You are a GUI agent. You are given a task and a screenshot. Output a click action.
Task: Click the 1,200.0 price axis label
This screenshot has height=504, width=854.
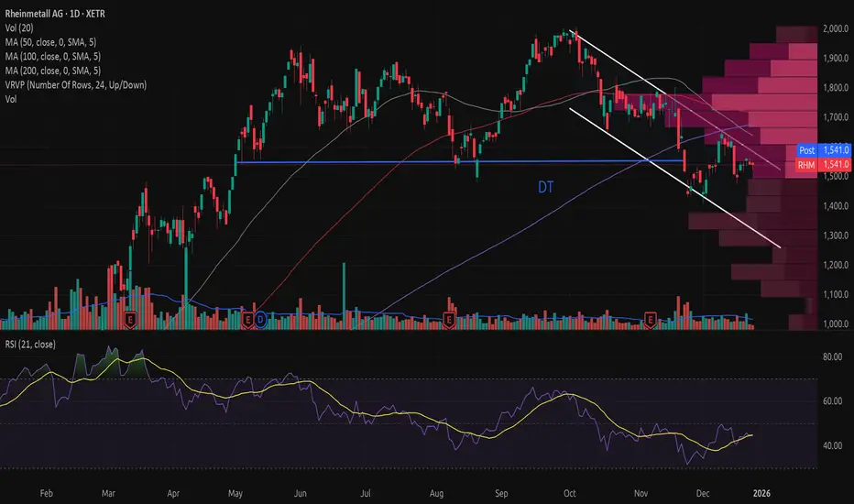tap(836, 265)
